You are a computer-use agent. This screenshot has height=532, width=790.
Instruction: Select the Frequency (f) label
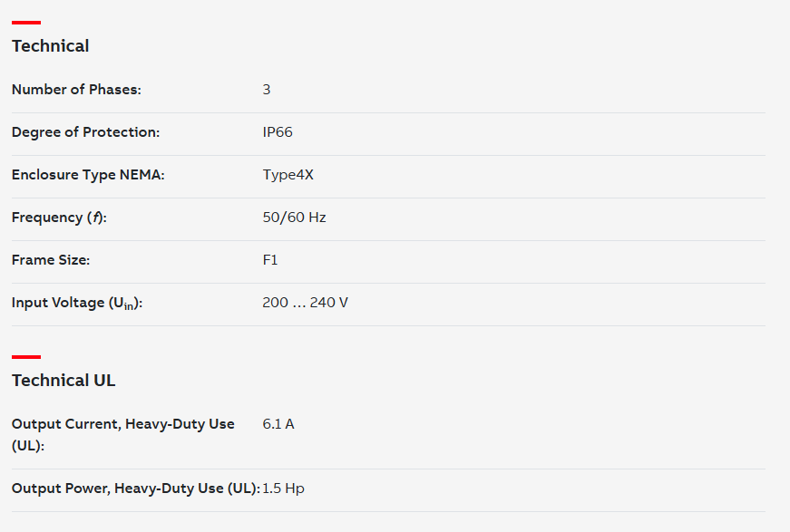[60, 218]
